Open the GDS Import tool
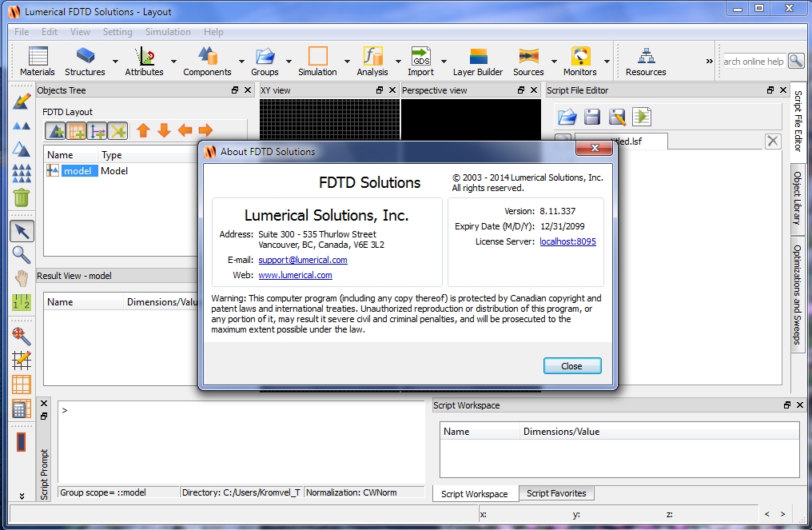The width and height of the screenshot is (812, 530). pos(420,56)
